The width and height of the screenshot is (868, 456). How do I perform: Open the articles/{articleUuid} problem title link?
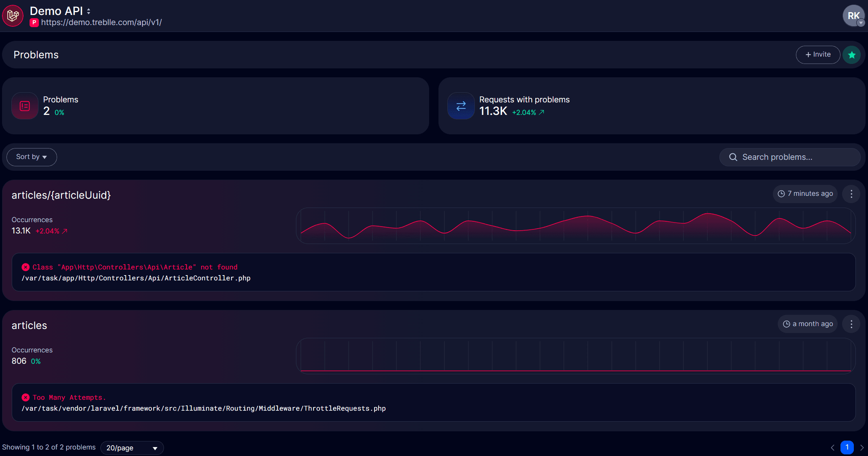[61, 195]
